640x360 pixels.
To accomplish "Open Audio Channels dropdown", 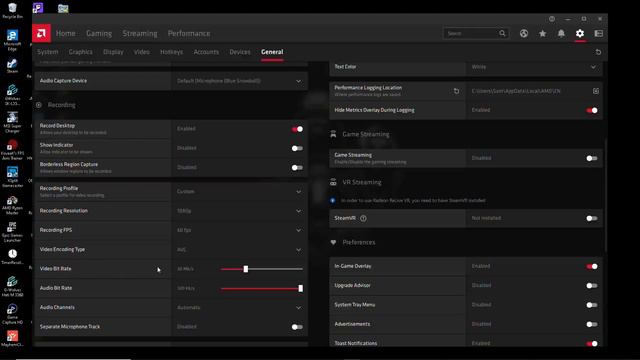I will pyautogui.click(x=239, y=307).
